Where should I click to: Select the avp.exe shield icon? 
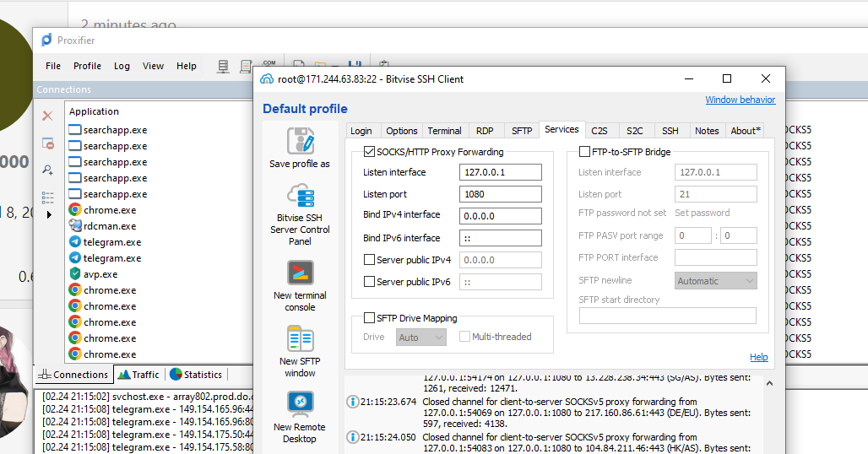(75, 273)
